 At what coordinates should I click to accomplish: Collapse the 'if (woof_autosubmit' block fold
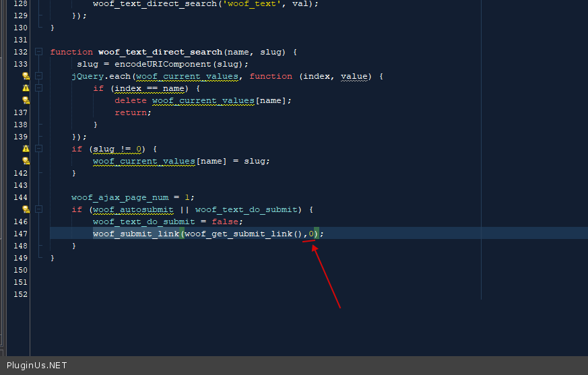click(38, 209)
